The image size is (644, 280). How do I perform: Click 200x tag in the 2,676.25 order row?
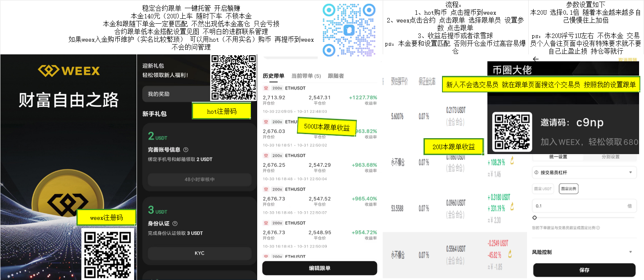coord(277,155)
